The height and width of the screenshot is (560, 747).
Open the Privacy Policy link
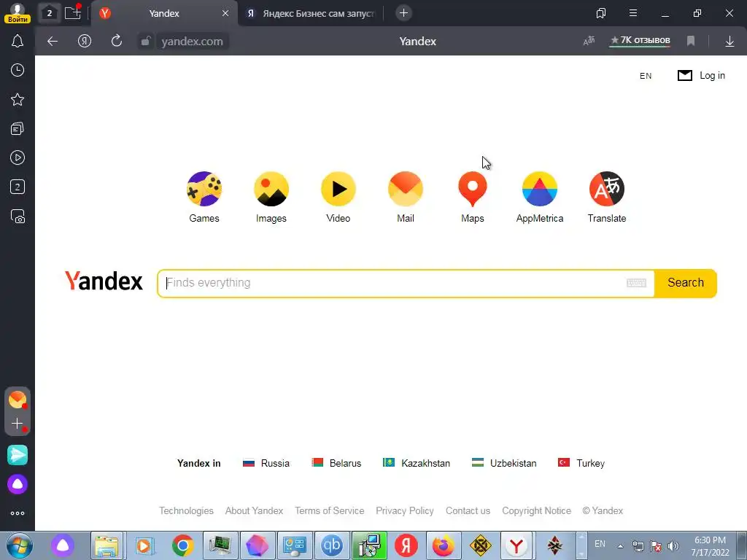coord(404,510)
